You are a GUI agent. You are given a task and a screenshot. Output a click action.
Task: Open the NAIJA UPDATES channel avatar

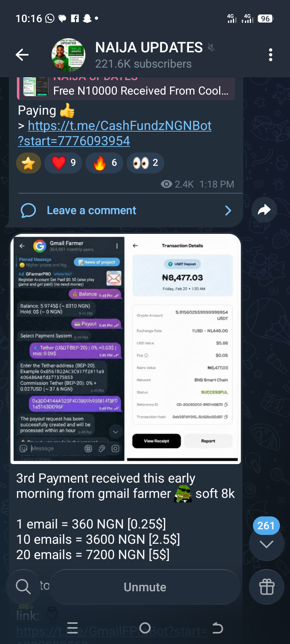[68, 55]
